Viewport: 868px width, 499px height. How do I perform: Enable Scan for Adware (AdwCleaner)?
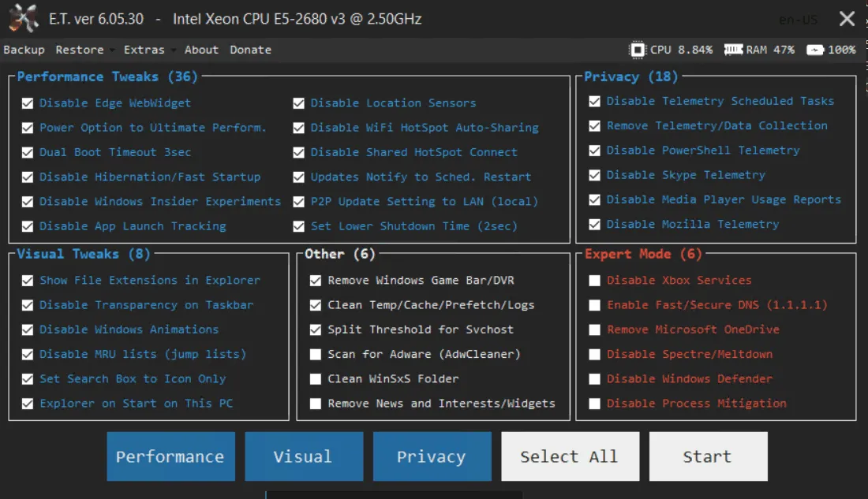tap(316, 355)
